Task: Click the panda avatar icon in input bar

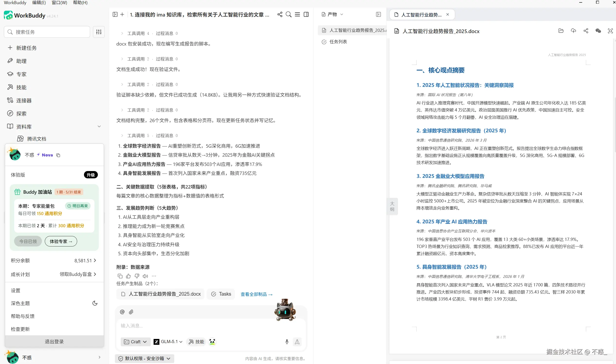Action: [212, 342]
